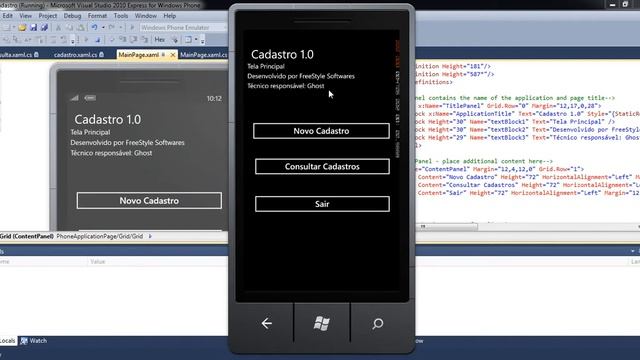Image resolution: width=640 pixels, height=360 pixels.
Task: Tap Consultar Cadastros in the phone emulator
Action: point(322,167)
